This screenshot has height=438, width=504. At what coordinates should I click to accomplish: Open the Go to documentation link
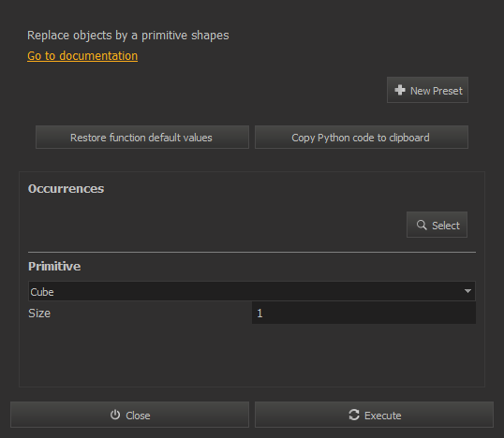tap(82, 56)
